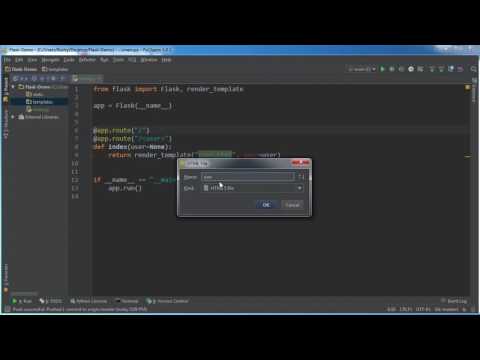Image resolution: width=480 pixels, height=360 pixels.
Task: Click the Structure side tab
Action: (x=6, y=123)
